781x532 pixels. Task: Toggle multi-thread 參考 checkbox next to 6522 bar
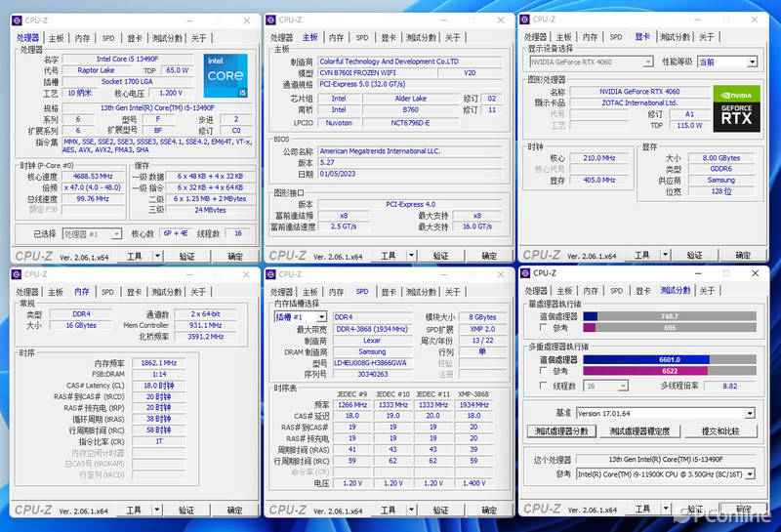coord(543,371)
